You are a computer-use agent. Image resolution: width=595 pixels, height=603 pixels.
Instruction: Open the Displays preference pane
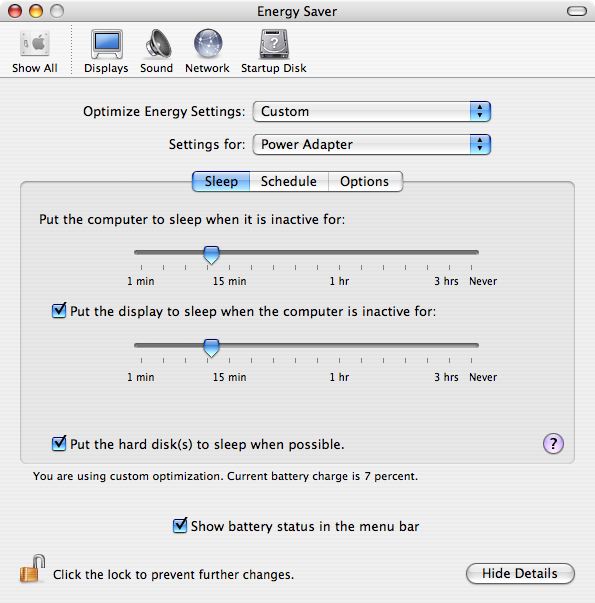(106, 52)
